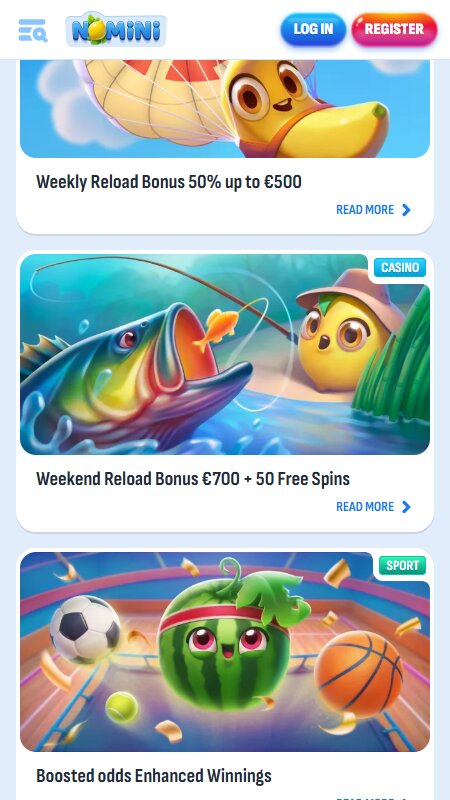
Task: Open the watermelon sports promo image
Action: (x=225, y=652)
